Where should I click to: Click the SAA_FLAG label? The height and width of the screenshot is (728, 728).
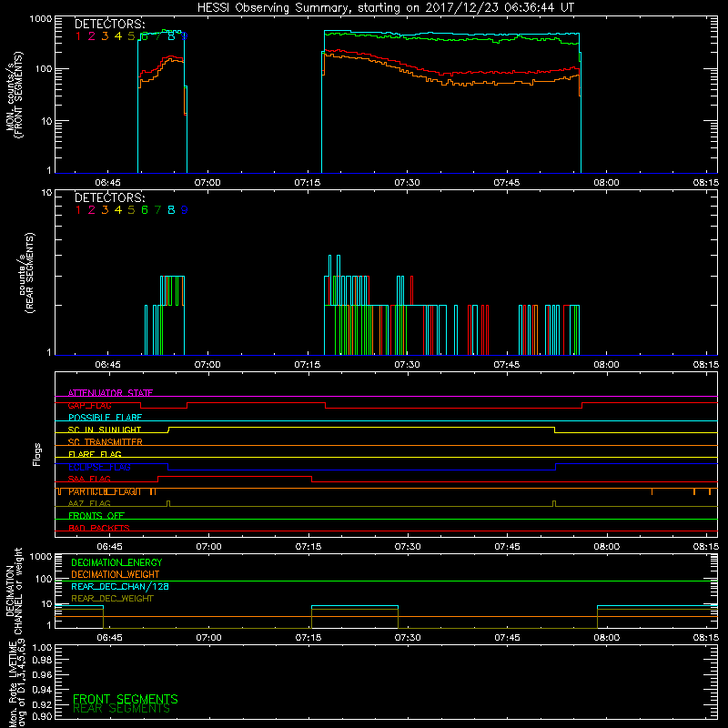coord(89,479)
